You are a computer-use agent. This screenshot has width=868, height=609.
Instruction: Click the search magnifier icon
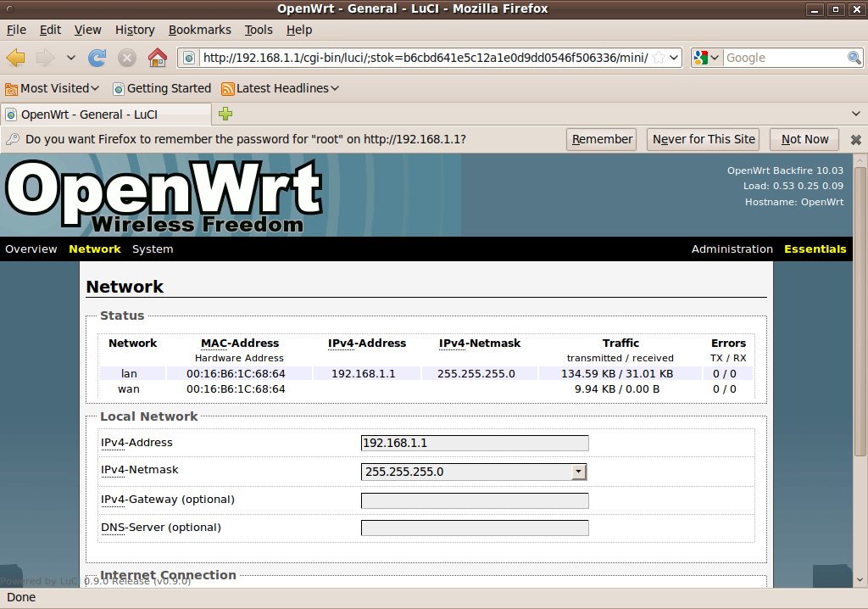(854, 58)
